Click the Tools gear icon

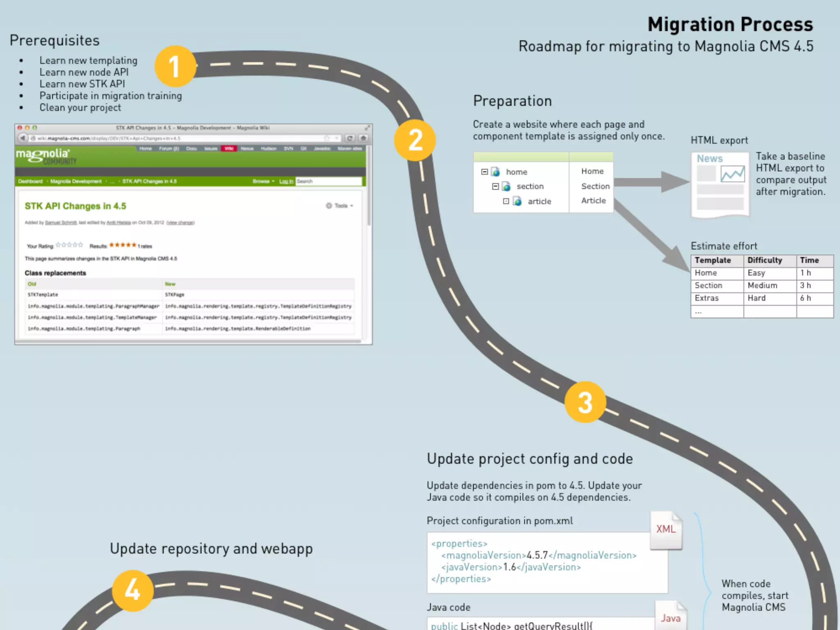click(329, 205)
